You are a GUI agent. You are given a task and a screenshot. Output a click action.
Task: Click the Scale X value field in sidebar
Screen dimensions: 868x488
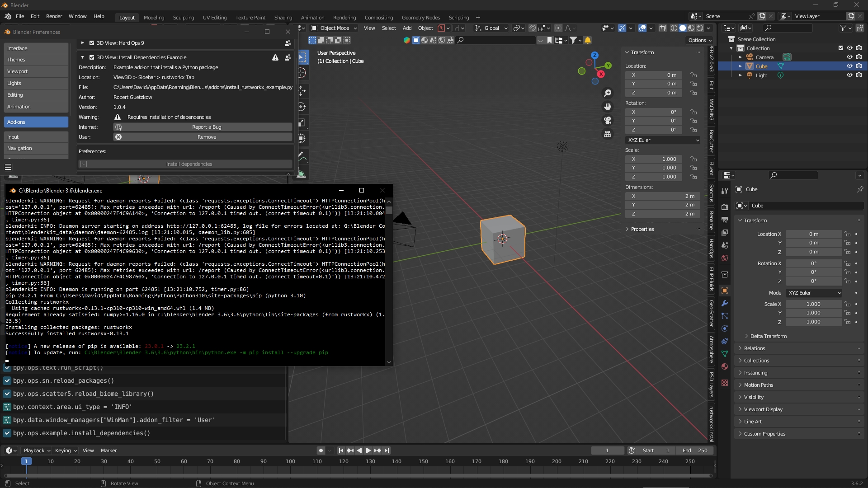655,159
